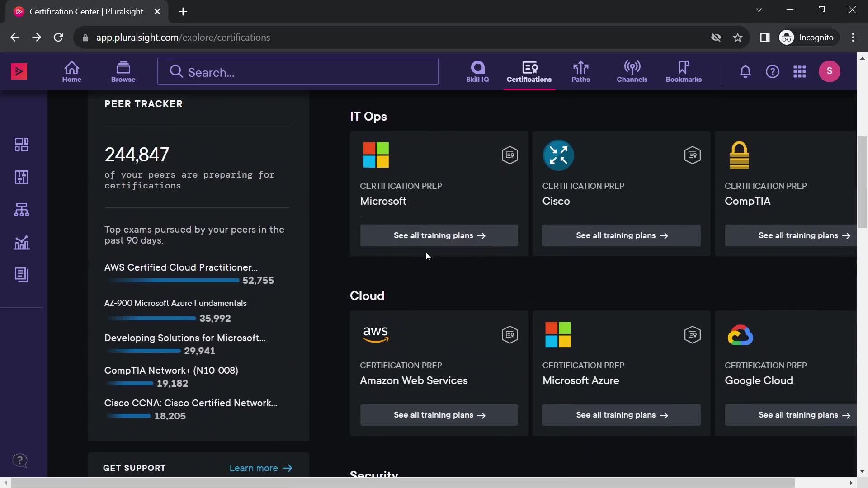Open the analytics chart icon in sidebar

(x=22, y=243)
